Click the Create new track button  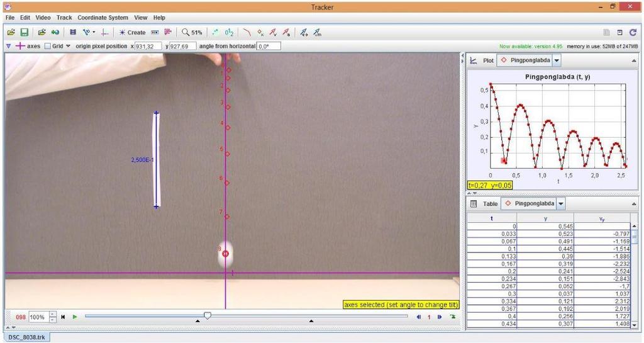pos(132,33)
